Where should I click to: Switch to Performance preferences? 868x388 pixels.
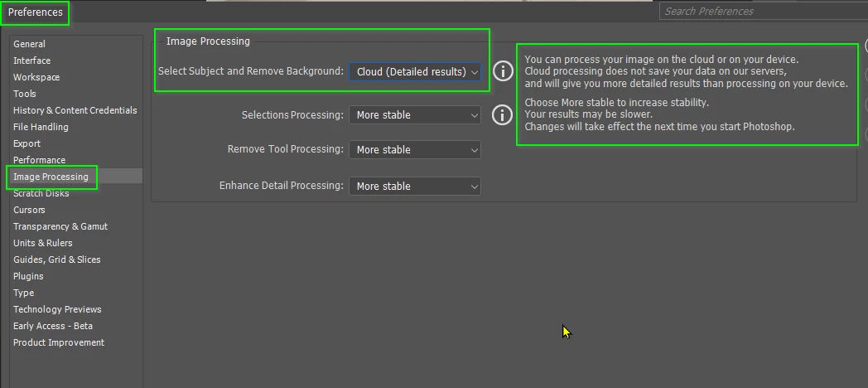tap(39, 160)
